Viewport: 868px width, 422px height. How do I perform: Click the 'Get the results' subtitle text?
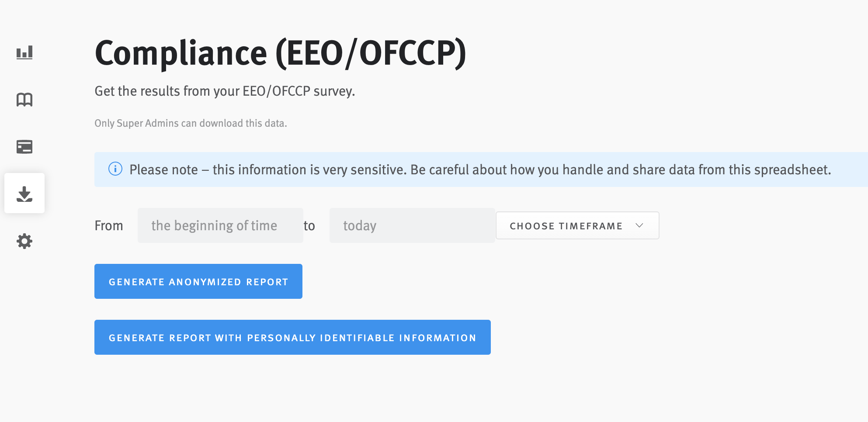tap(225, 91)
